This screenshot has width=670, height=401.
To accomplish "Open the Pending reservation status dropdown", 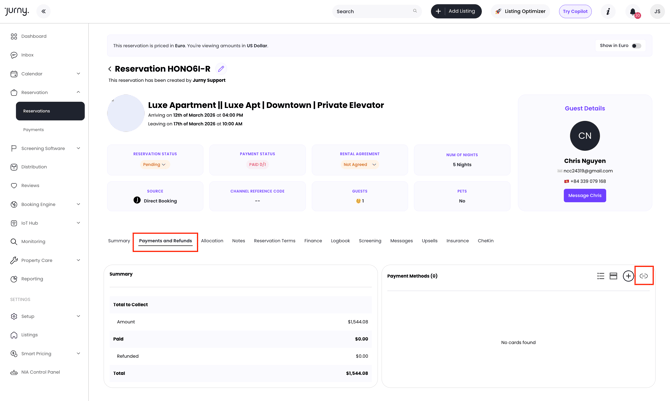I will point(154,164).
